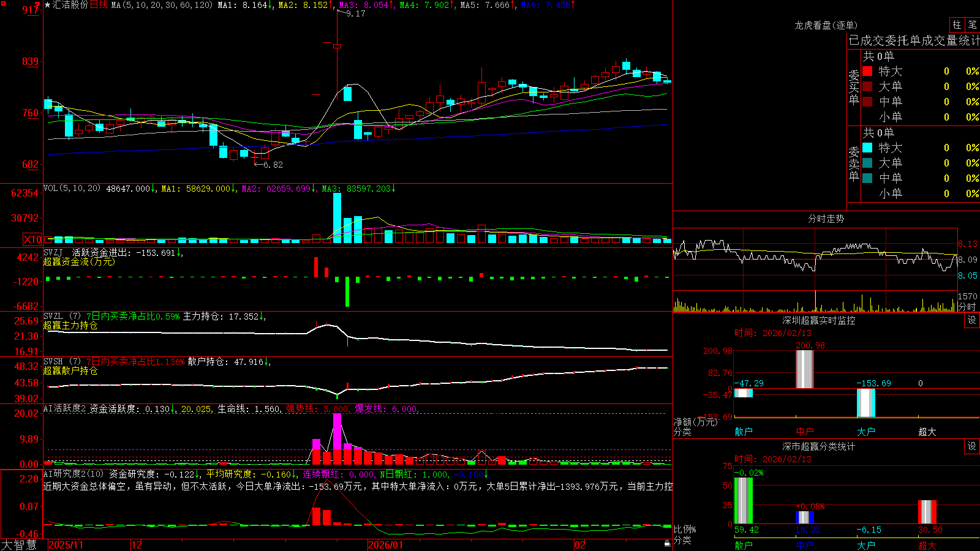This screenshot has height=551, width=980.
Task: Click the 8.13 price on intraday chart
Action: tap(968, 244)
